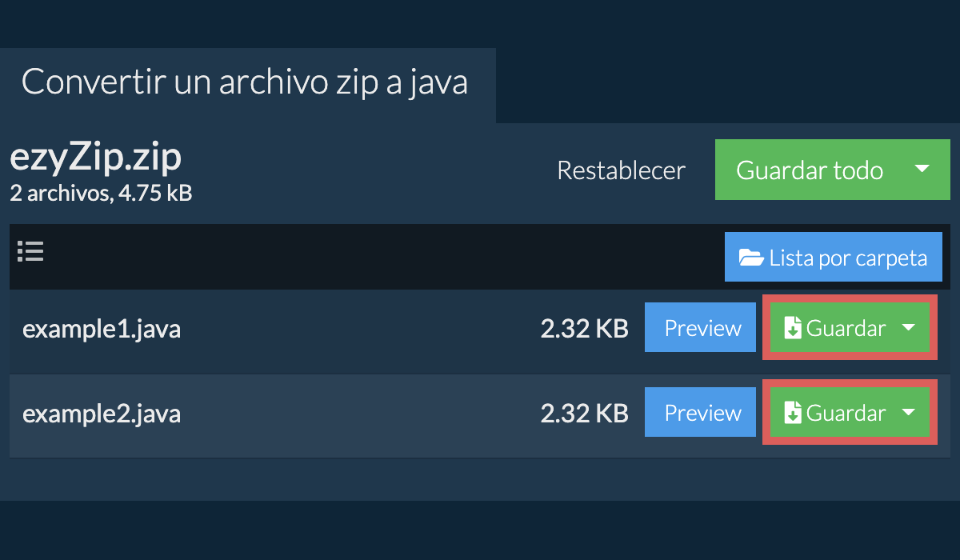The height and width of the screenshot is (560, 960).
Task: Save example2.java with the Guardar label
Action: coord(846,414)
